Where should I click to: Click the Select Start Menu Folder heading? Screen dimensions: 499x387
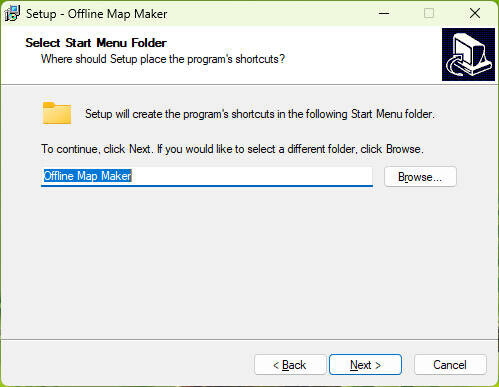[96, 43]
